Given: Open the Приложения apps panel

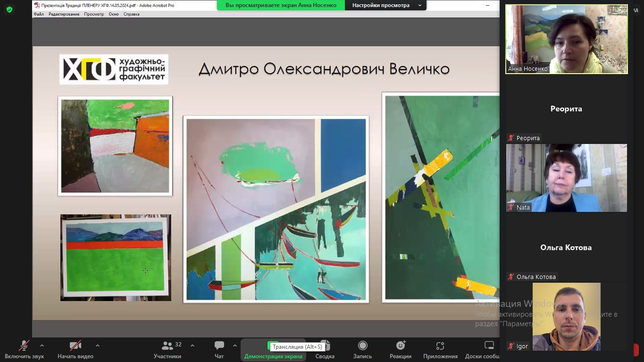Looking at the screenshot, I should [x=440, y=350].
